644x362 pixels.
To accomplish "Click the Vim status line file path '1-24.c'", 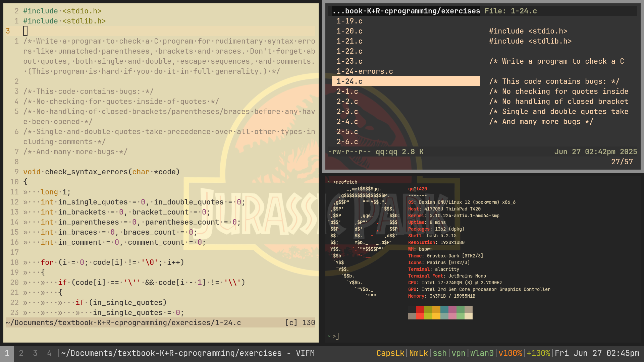I will (123, 323).
